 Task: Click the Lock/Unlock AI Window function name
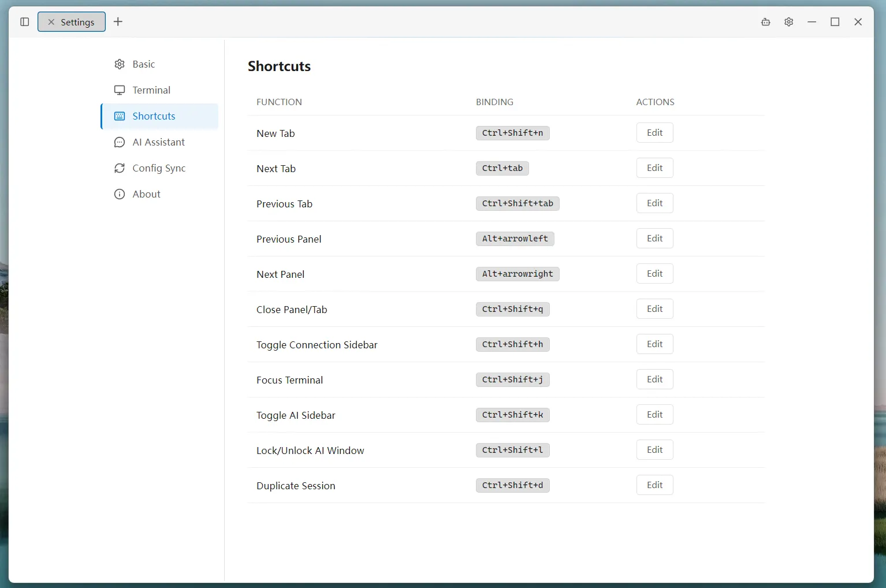coord(310,451)
